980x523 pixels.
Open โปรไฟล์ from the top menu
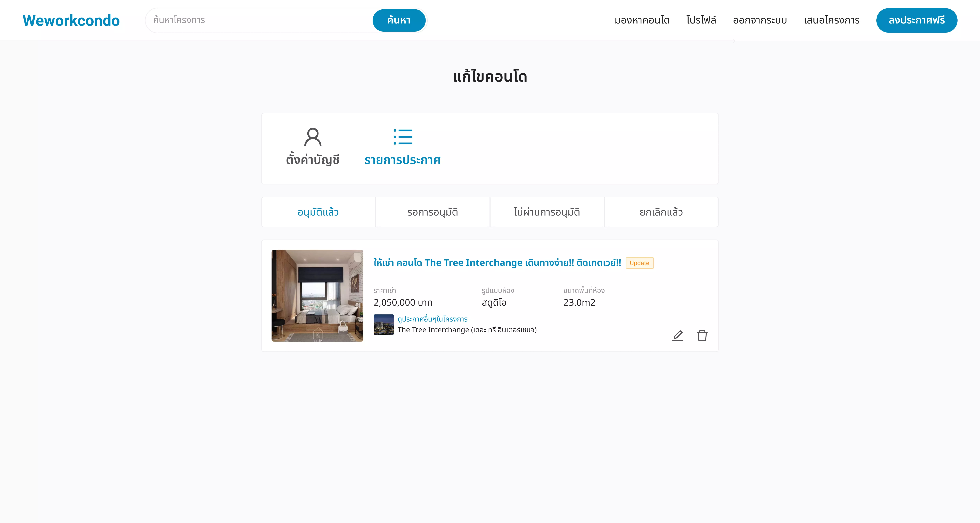tap(701, 20)
